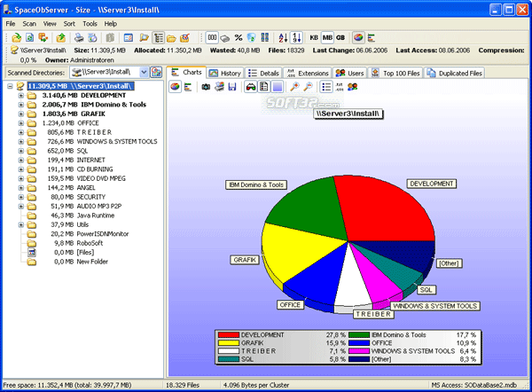
Task: Switch to the Top 100 Files tab
Action: (x=395, y=73)
